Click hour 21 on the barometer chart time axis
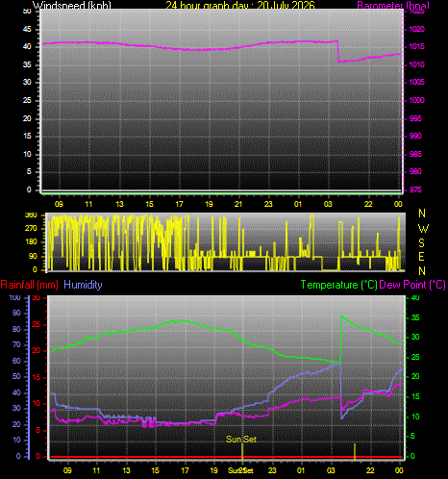This screenshot has width=448, height=479. pos(238,204)
